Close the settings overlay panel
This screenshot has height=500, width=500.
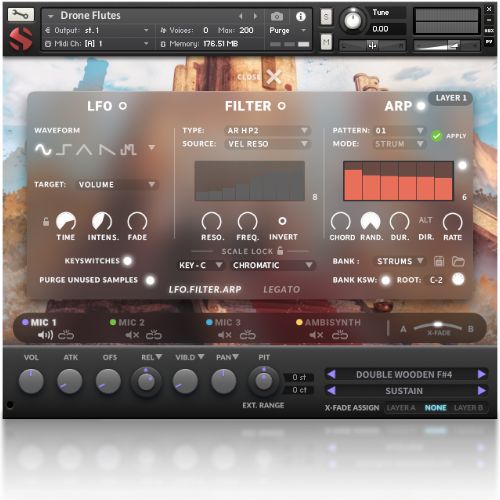274,77
